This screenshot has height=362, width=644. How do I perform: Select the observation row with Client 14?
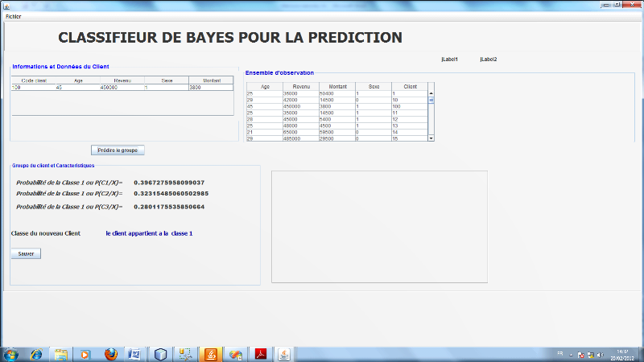(337, 132)
